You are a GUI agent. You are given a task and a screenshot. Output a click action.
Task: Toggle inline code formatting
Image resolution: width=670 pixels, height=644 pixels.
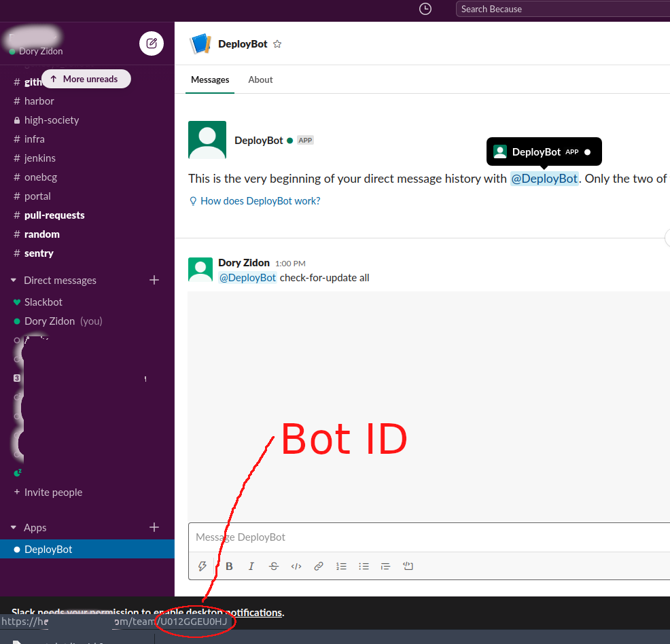(x=296, y=567)
